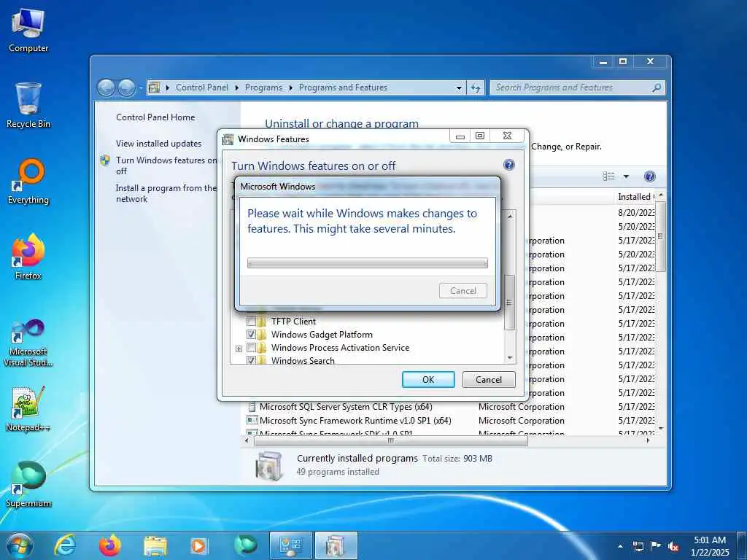
Task: Click Cancel in the progress dialog
Action: coord(463,290)
